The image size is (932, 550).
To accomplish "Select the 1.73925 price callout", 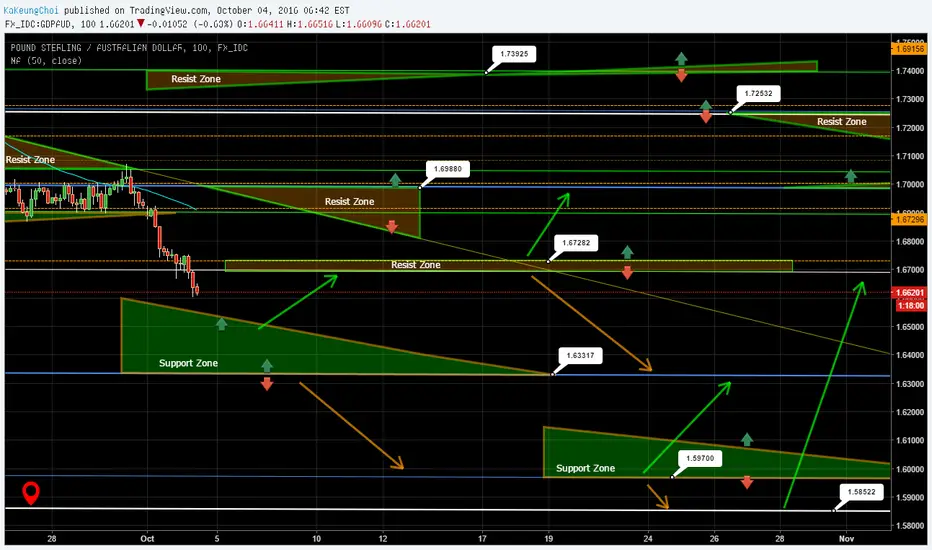I will tap(514, 54).
